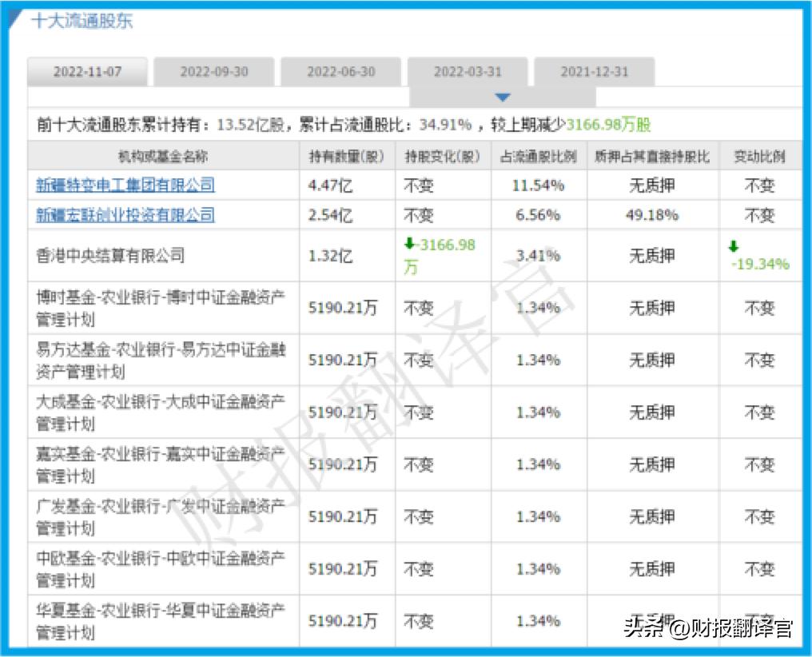Select the 2021-12-31 date tab
This screenshot has height=657, width=812.
click(x=593, y=71)
